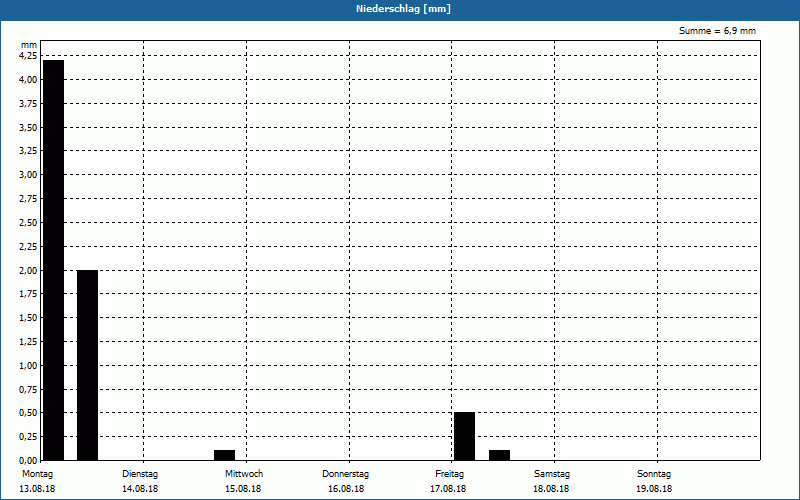Click the date 16.08.18
800x500 pixels.
[x=346, y=489]
